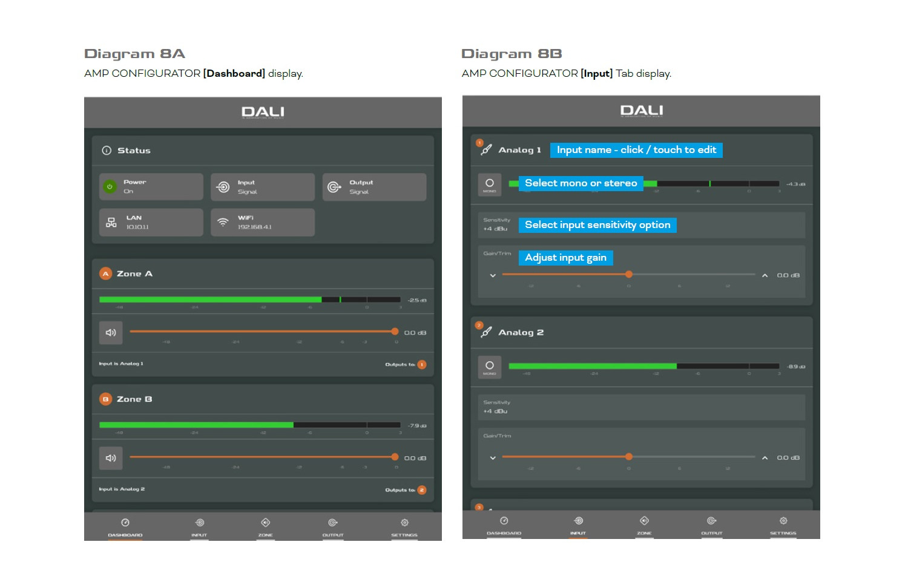Increase Analog 2 gain with up chevron
908x588 pixels.
tap(765, 458)
